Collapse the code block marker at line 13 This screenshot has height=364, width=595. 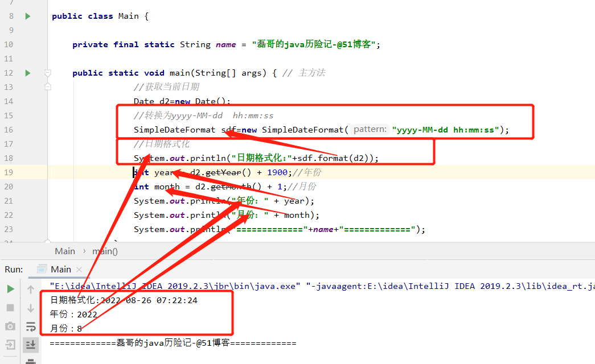pyautogui.click(x=48, y=86)
